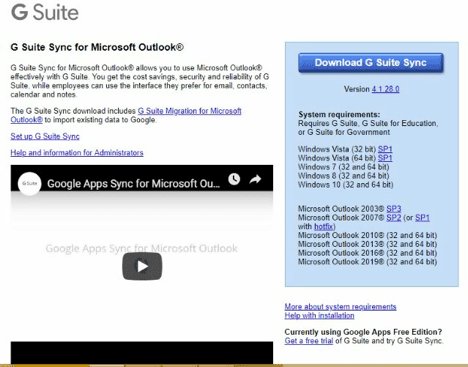Click the G Suite logo
This screenshot has height=367, width=468.
(45, 12)
